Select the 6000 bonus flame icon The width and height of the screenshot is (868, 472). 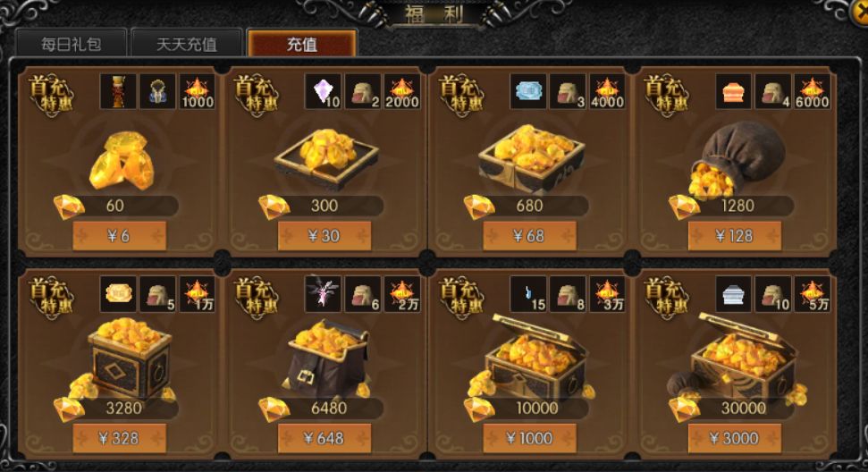(813, 91)
